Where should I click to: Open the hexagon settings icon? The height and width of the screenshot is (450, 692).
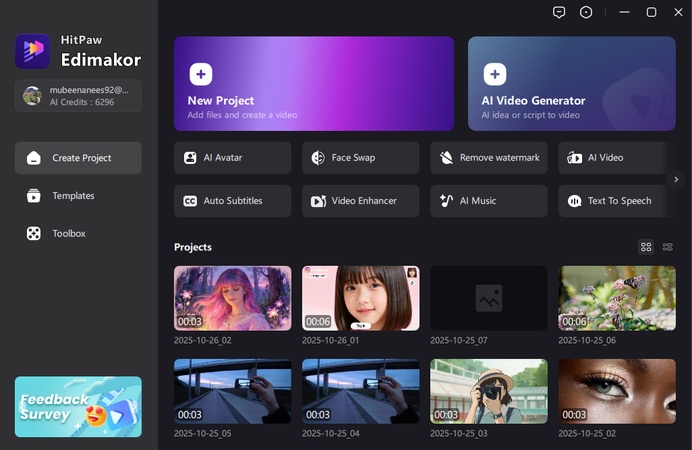pos(586,12)
